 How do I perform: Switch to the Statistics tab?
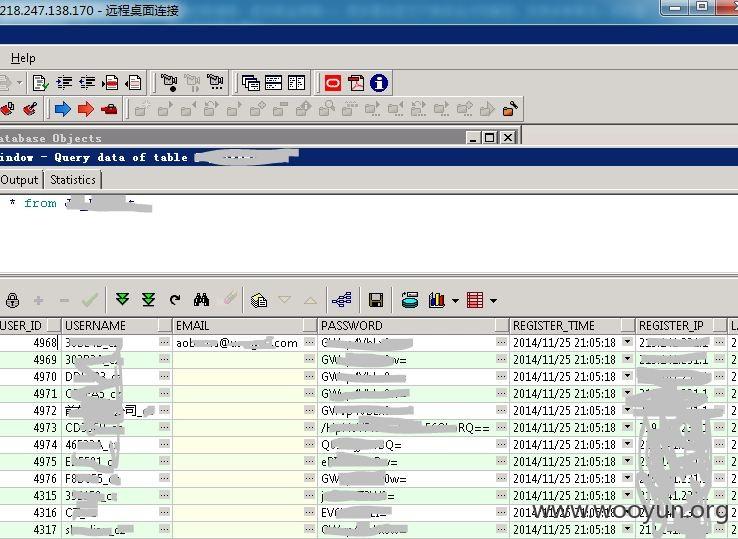tap(73, 180)
